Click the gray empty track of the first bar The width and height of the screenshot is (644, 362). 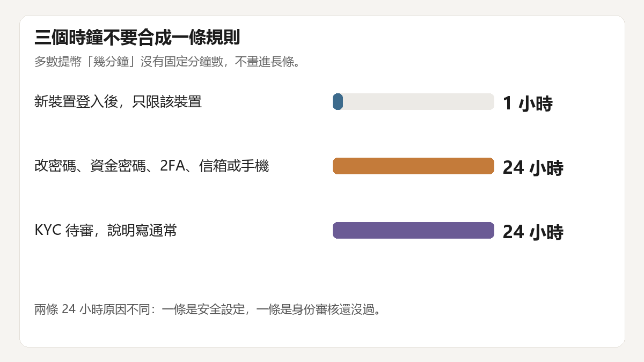click(419, 102)
